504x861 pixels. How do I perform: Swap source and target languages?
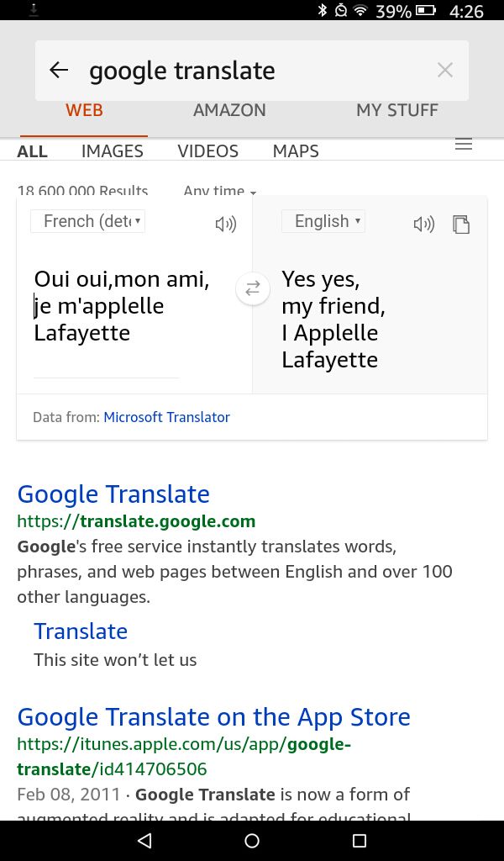[252, 288]
